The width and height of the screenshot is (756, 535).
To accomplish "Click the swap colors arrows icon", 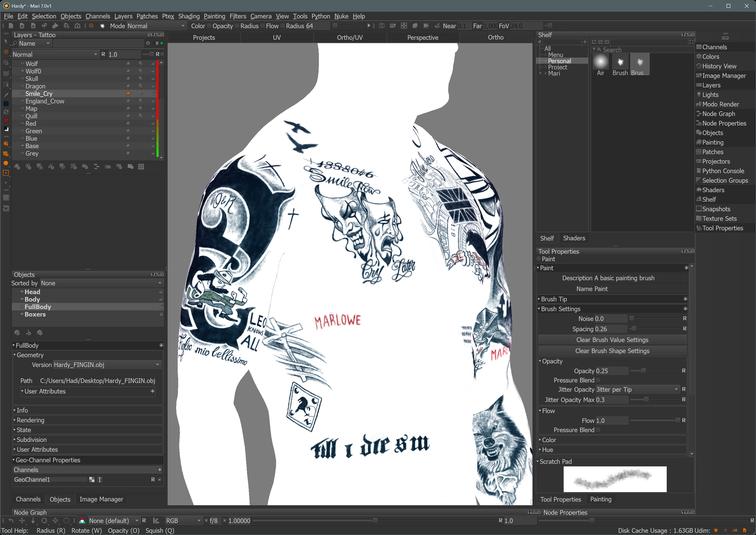I will [x=6, y=112].
